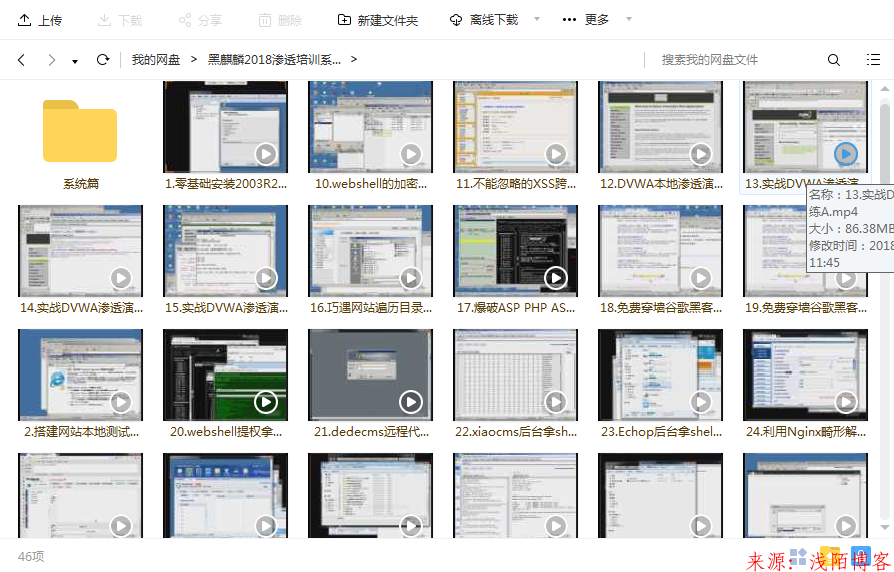Viewport: 894px width, 572px height.
Task: Play the 2.搭建网站本地测试... video
Action: (x=121, y=402)
